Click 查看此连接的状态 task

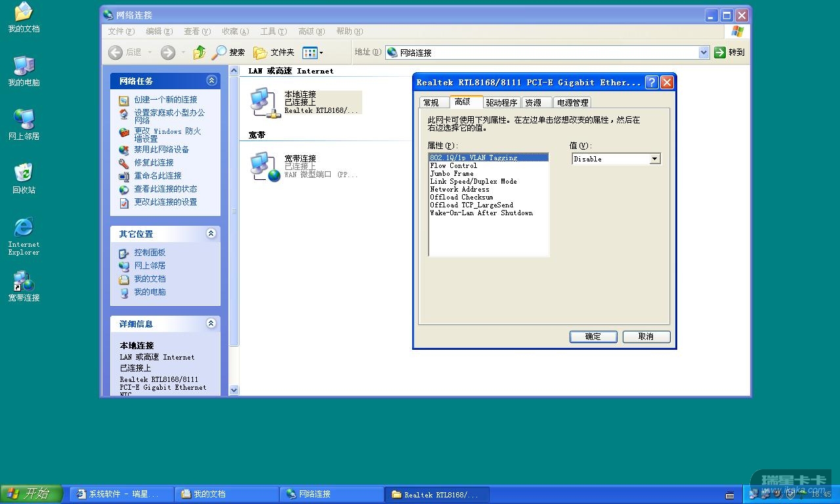pyautogui.click(x=165, y=189)
